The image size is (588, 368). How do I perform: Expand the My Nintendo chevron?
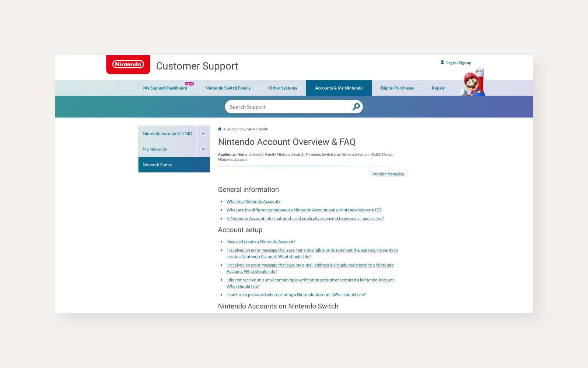[x=203, y=149]
